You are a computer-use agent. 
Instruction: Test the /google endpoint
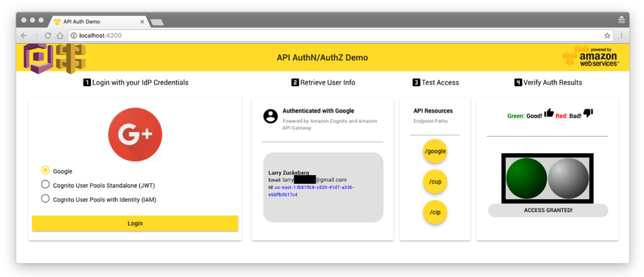(x=435, y=151)
